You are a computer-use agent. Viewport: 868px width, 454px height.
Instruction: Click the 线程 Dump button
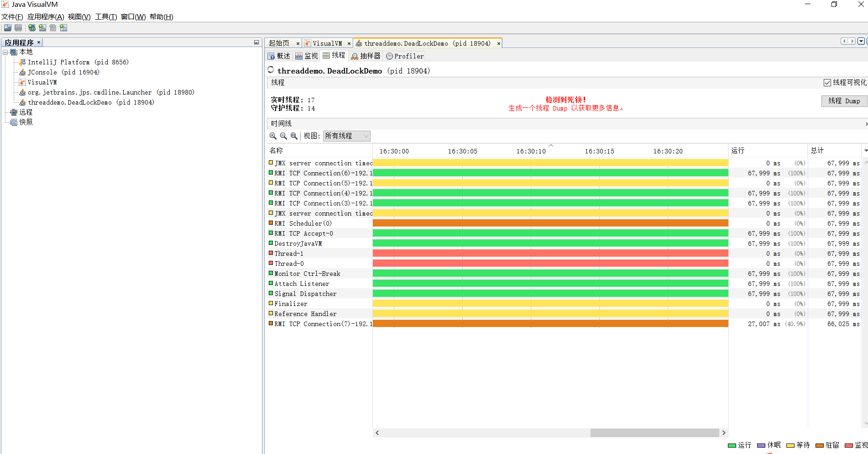844,101
